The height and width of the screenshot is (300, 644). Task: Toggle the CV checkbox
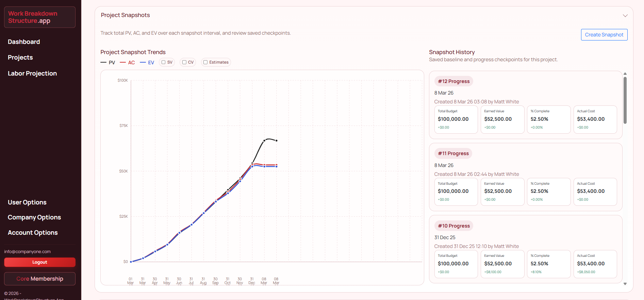click(184, 62)
